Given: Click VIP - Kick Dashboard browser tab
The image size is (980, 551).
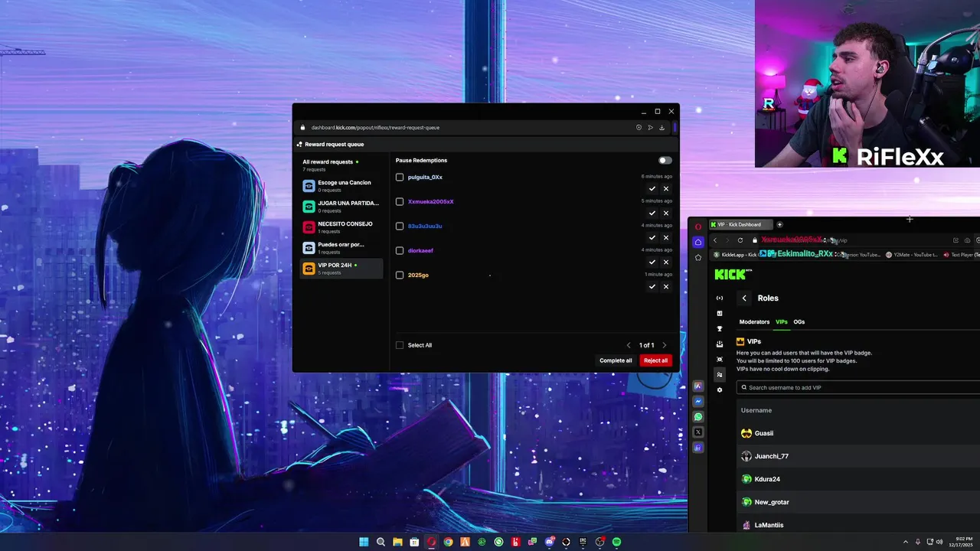Looking at the screenshot, I should coord(740,224).
